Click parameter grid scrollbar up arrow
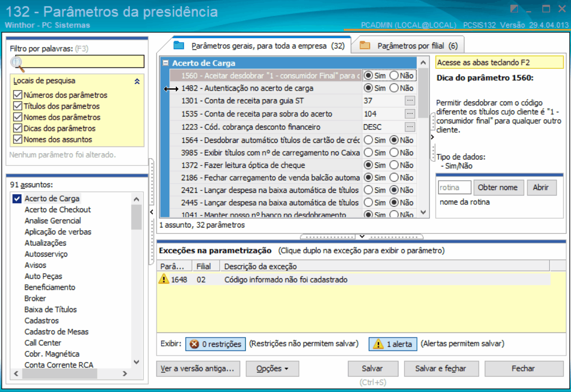 [423, 62]
